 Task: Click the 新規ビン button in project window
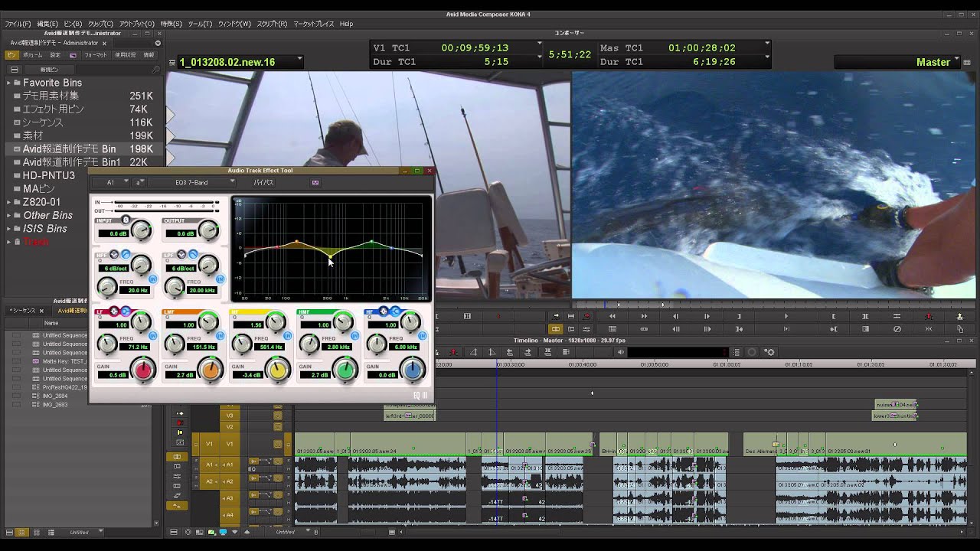50,70
